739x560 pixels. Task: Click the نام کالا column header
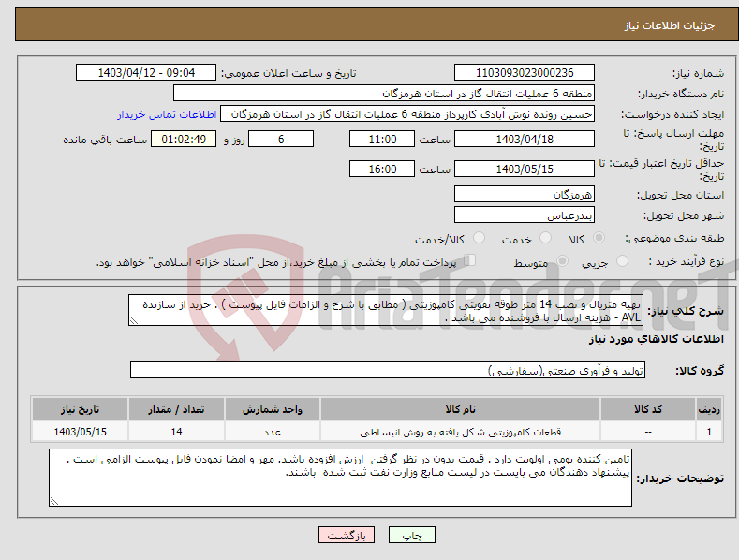tap(460, 409)
